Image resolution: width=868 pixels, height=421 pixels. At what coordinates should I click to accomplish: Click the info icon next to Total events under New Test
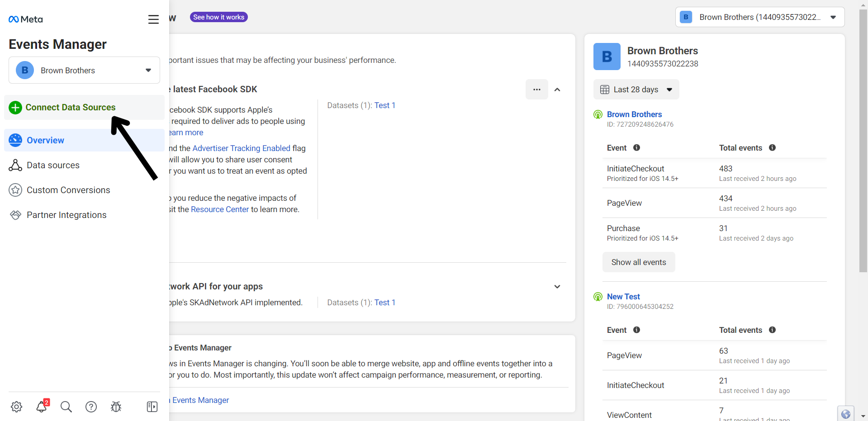(772, 330)
